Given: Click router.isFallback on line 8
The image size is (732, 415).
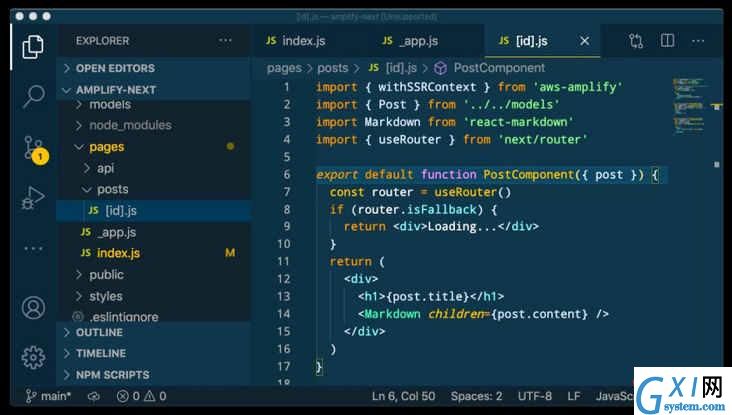Looking at the screenshot, I should pyautogui.click(x=417, y=210).
